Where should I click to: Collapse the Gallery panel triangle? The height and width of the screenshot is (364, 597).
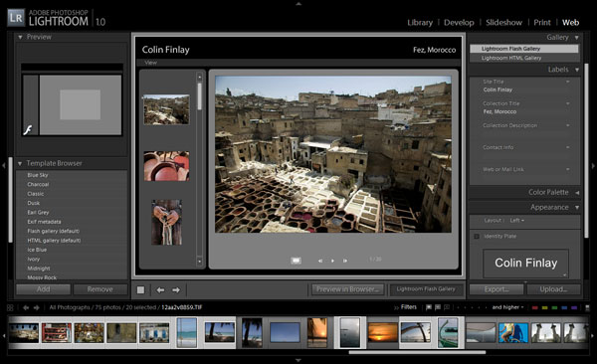[577, 38]
